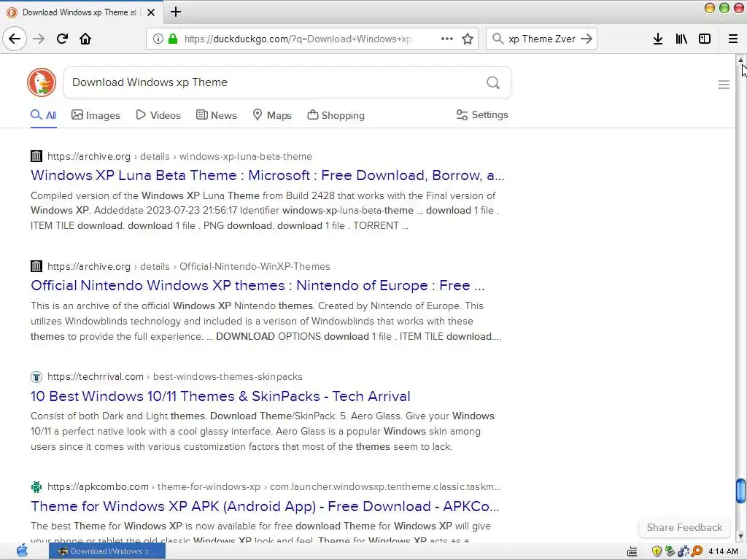The height and width of the screenshot is (560, 747).
Task: Click the Apple-logo start button
Action: 22,551
